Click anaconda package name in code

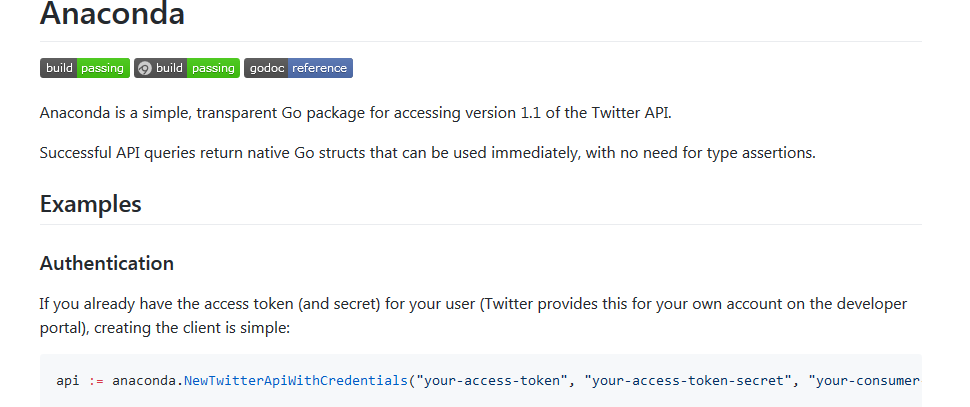pos(146,380)
